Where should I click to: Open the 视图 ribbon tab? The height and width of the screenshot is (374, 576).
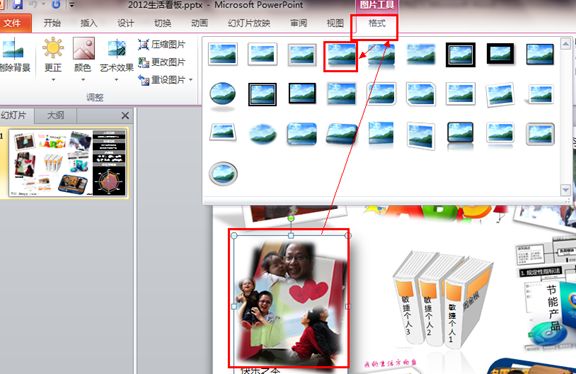335,23
